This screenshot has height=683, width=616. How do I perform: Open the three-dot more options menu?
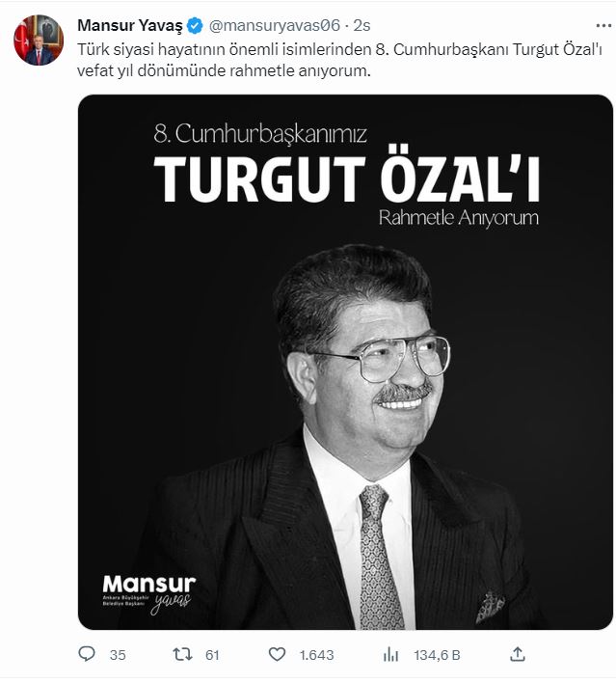tap(603, 26)
